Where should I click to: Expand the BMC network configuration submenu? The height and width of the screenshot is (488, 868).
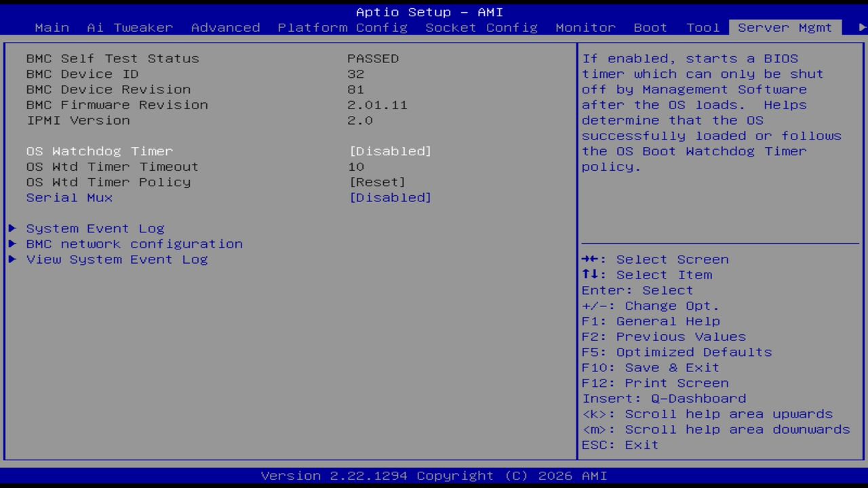coord(12,244)
